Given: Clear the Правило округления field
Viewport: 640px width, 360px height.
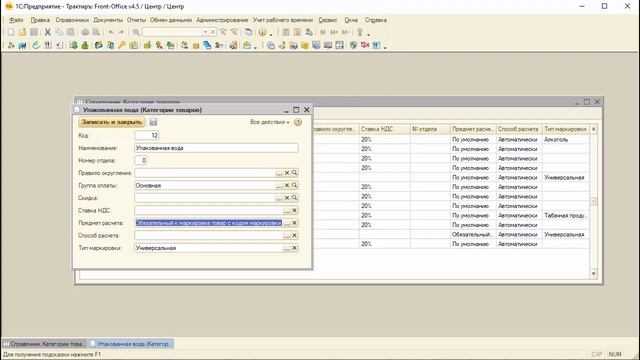Looking at the screenshot, I should tap(287, 173).
